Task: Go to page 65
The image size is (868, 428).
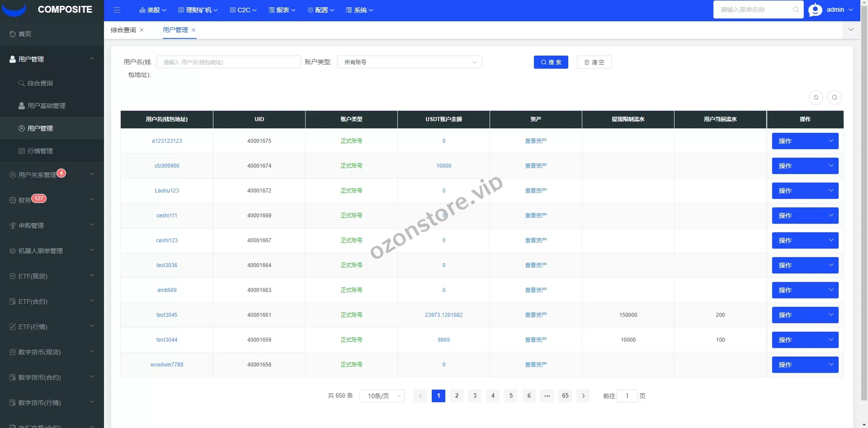Action: click(x=565, y=396)
